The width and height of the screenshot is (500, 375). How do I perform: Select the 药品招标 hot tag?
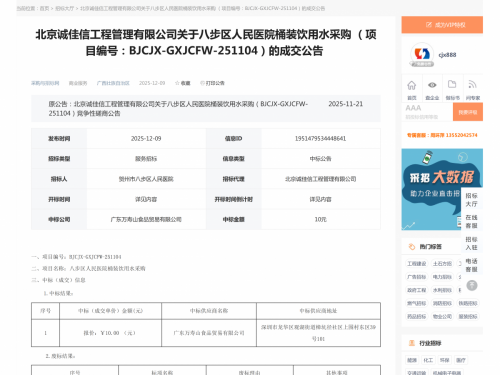click(416, 316)
